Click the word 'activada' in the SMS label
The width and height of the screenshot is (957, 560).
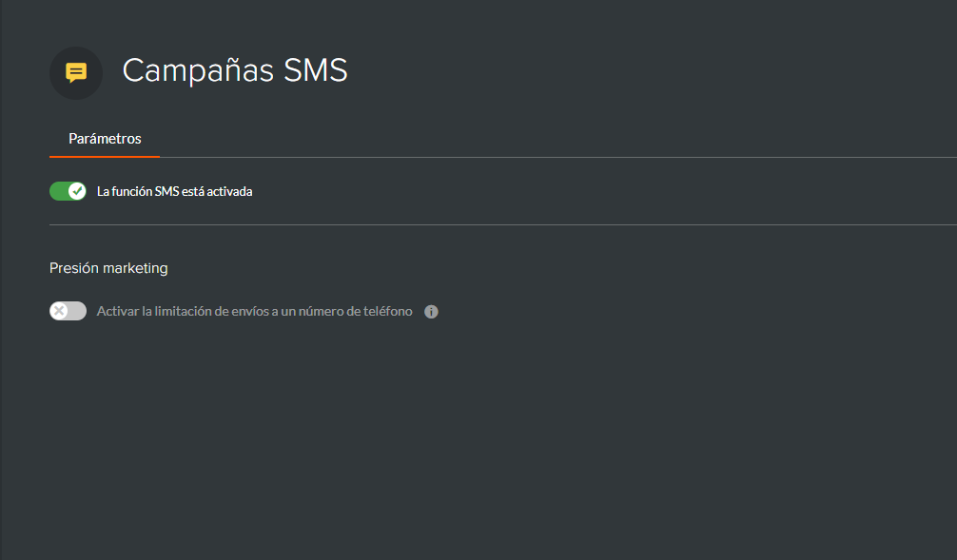(229, 191)
